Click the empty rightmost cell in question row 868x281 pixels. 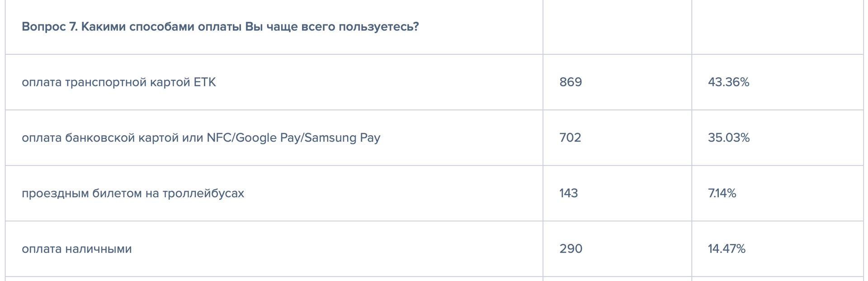[x=777, y=27]
